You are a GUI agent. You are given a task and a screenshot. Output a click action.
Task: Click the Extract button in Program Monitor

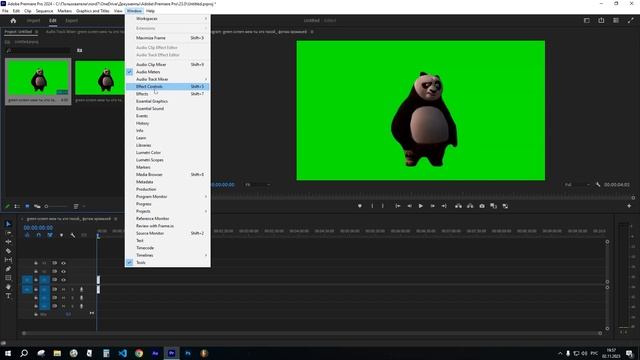click(x=470, y=206)
